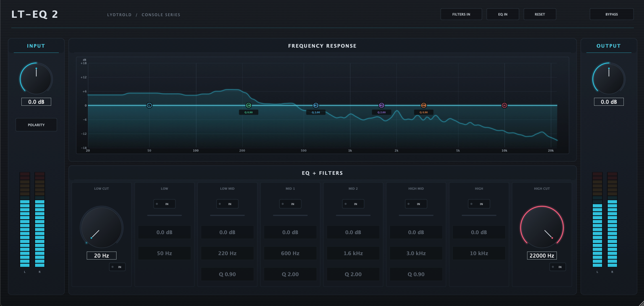Click the High Cut 22000 Hz value field

(x=542, y=256)
